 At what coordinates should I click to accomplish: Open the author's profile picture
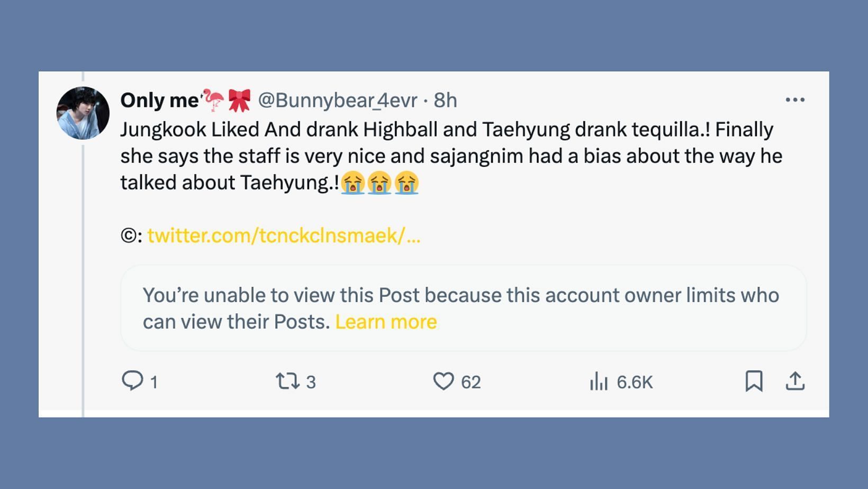click(x=83, y=113)
